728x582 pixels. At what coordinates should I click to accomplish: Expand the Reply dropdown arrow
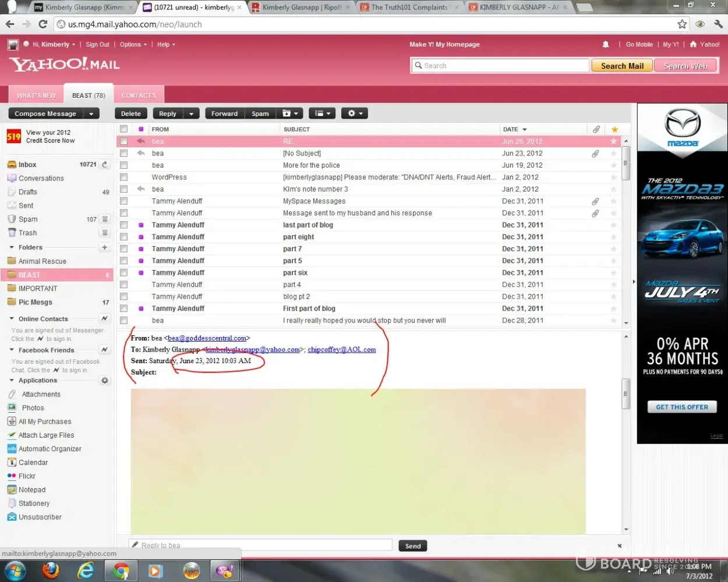pos(191,114)
